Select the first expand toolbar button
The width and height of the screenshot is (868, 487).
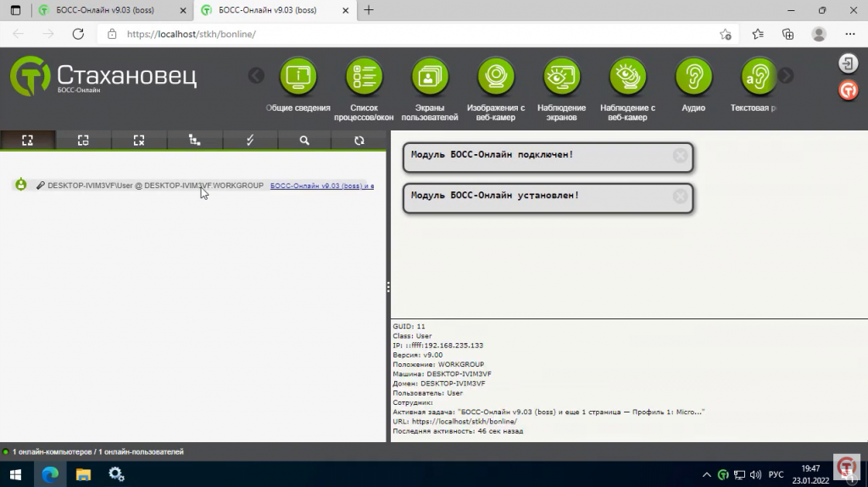point(28,140)
